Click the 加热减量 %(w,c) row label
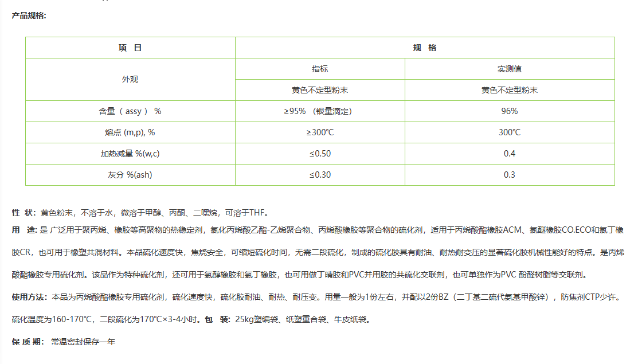The image size is (638, 364). pyautogui.click(x=130, y=153)
